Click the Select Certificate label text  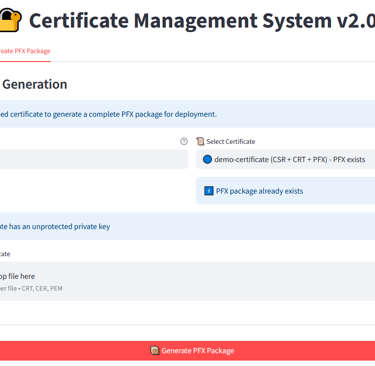(231, 141)
